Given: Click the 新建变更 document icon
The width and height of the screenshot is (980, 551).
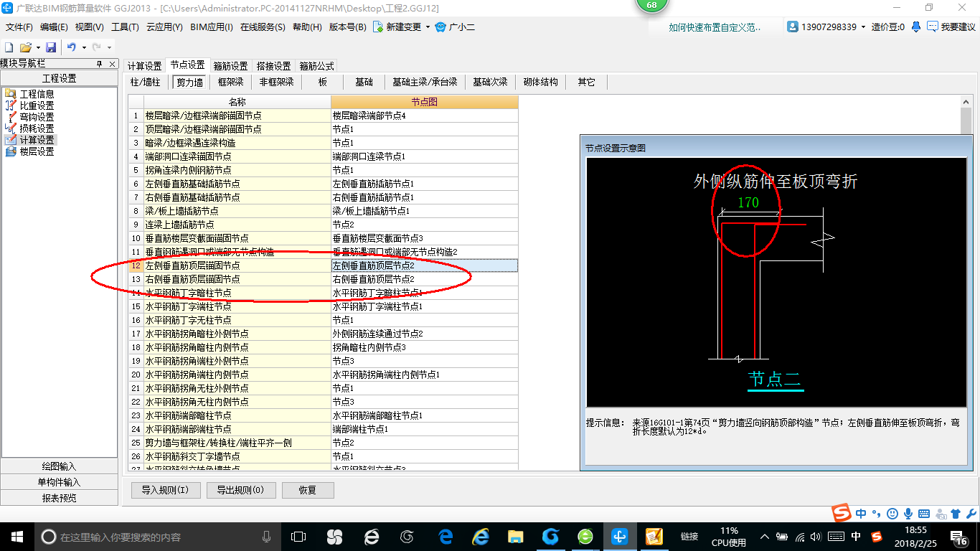Looking at the screenshot, I should point(377,27).
